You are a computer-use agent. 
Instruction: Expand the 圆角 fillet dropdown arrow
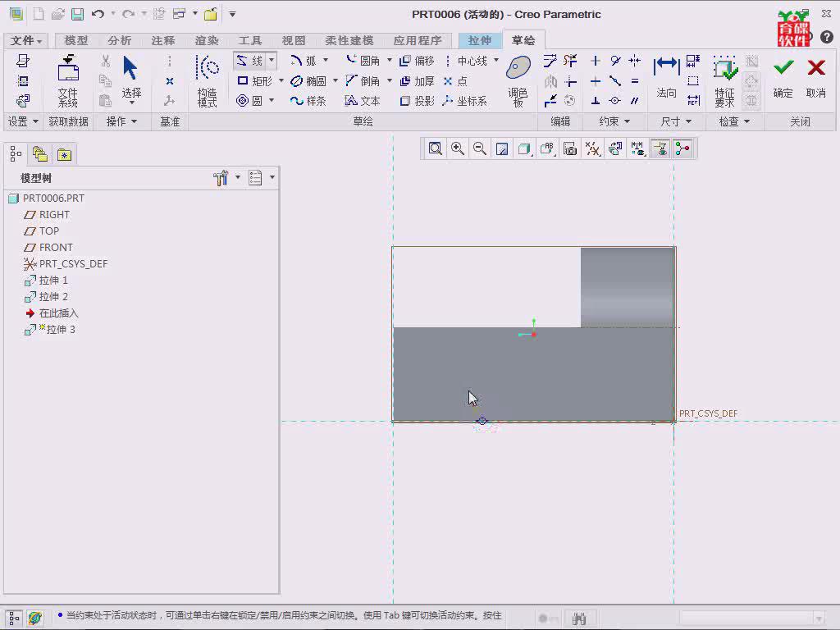pos(390,61)
